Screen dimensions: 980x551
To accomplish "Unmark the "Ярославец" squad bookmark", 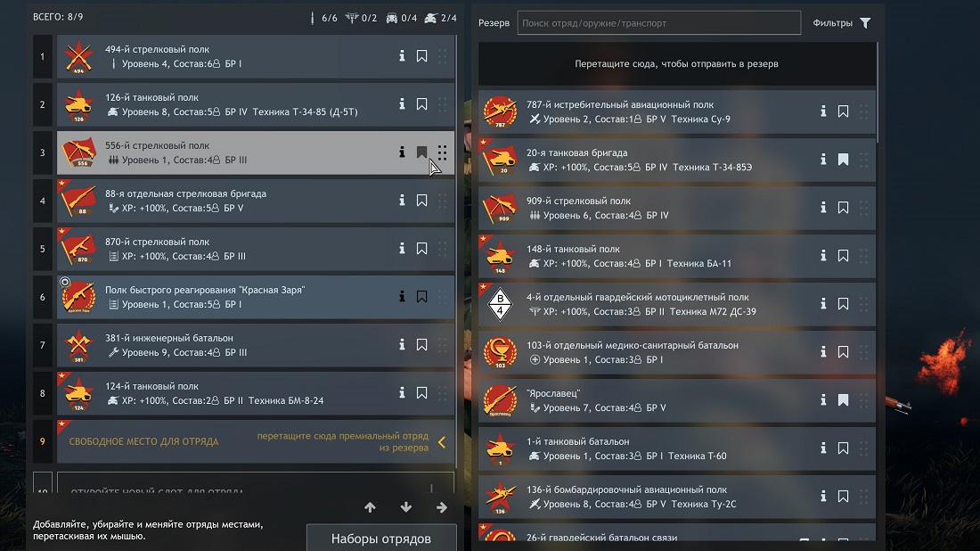I will pos(843,399).
